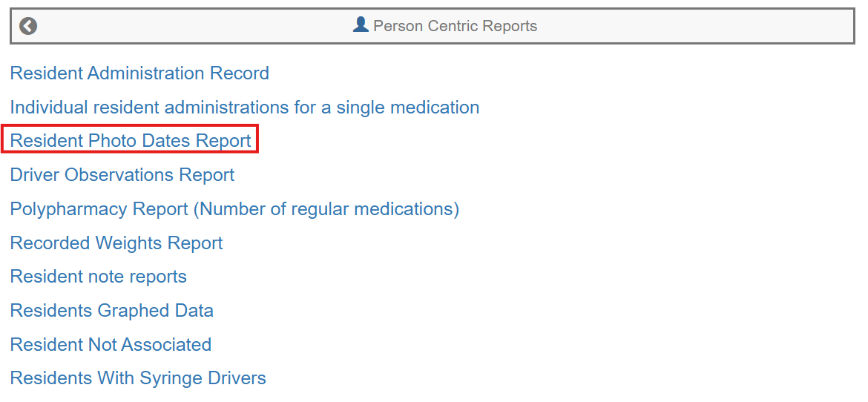Open individual resident administrations for single medication

click(244, 108)
